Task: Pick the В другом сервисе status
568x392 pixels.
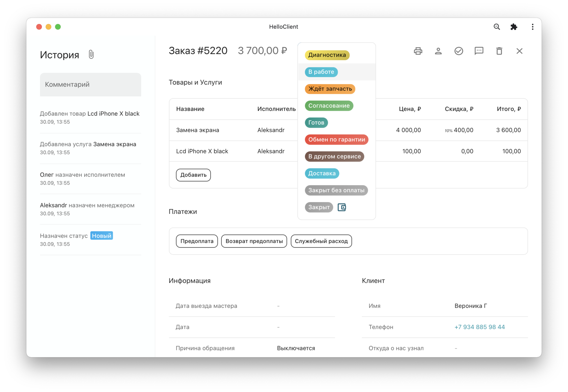Action: click(x=334, y=156)
